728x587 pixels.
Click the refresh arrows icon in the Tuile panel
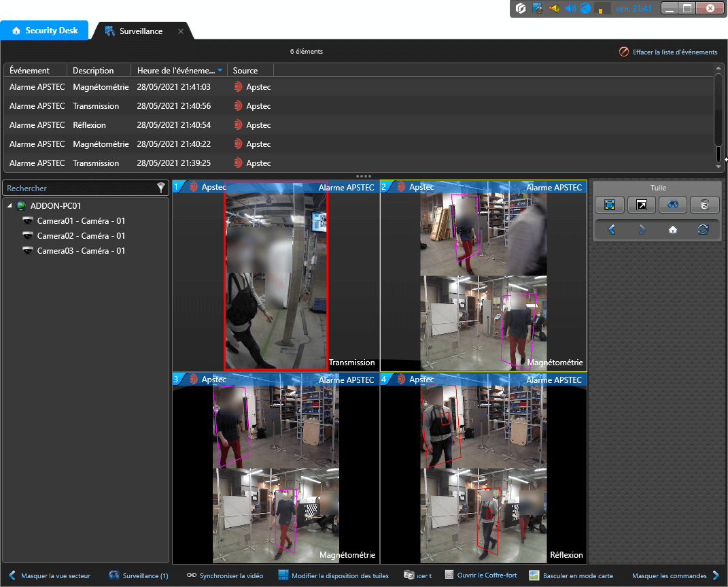703,230
